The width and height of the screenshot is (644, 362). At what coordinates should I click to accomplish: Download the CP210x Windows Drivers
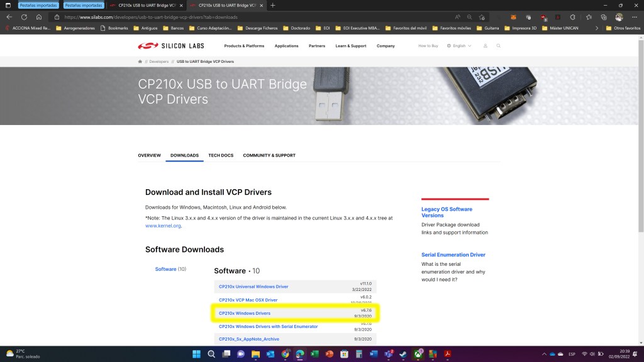click(x=245, y=313)
